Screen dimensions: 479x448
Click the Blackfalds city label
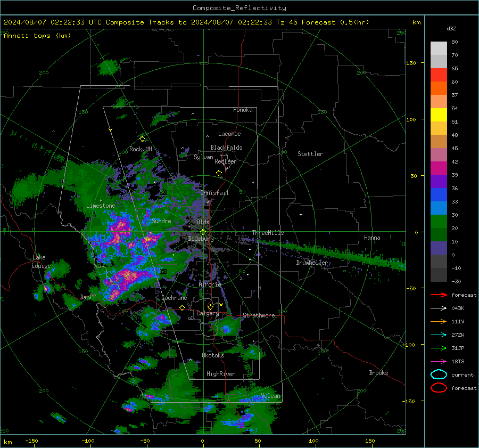pos(226,148)
